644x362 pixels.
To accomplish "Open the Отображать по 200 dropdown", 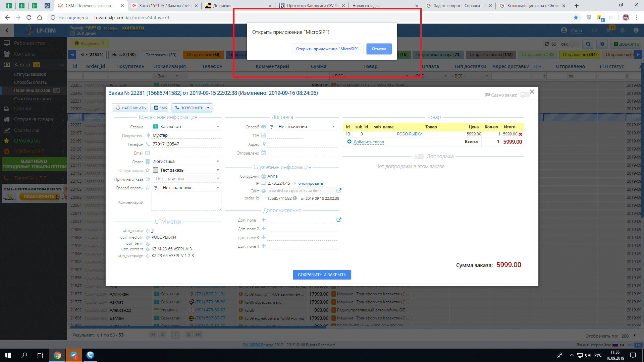I will pyautogui.click(x=629, y=336).
